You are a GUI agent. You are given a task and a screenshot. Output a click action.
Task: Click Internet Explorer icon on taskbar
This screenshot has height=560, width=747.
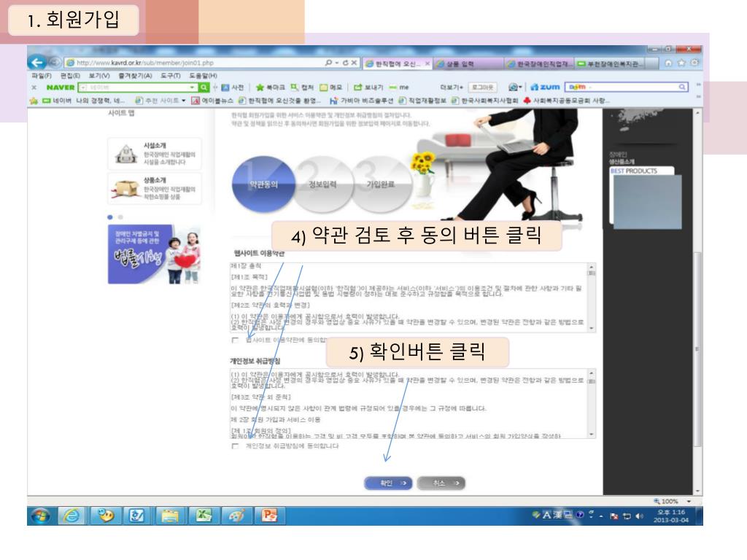click(72, 516)
